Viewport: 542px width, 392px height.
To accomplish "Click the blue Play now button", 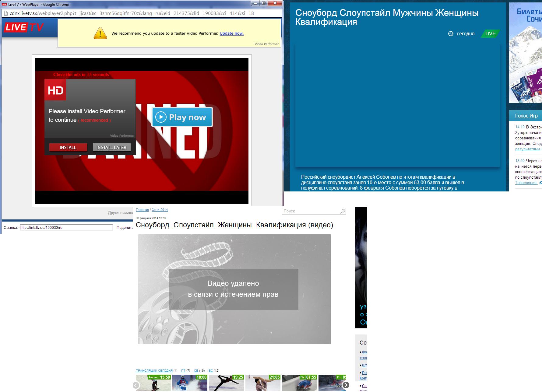I will coord(182,117).
